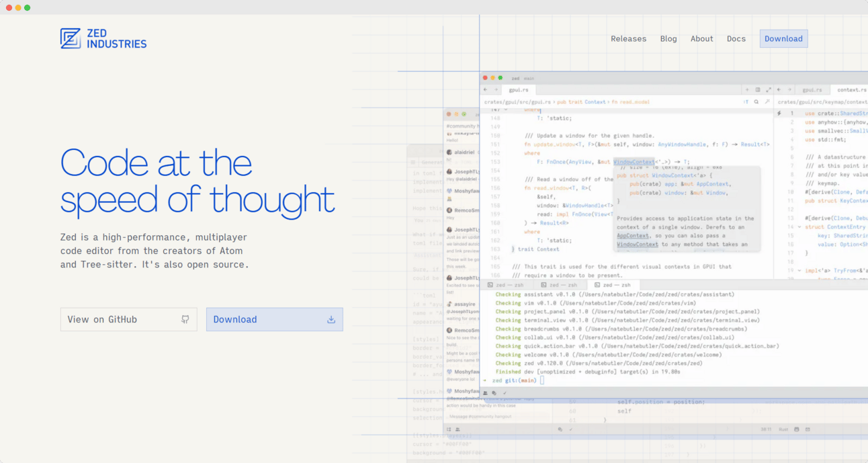868x463 pixels.
Task: Click the highlighted WindowContext on line 153
Action: click(x=634, y=162)
